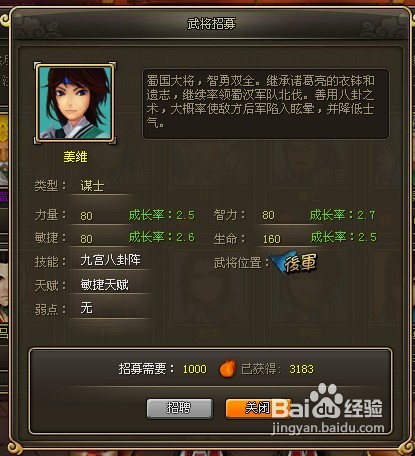Select the 姜维 general portrait
Screen dimensions: 415x456
(75, 103)
